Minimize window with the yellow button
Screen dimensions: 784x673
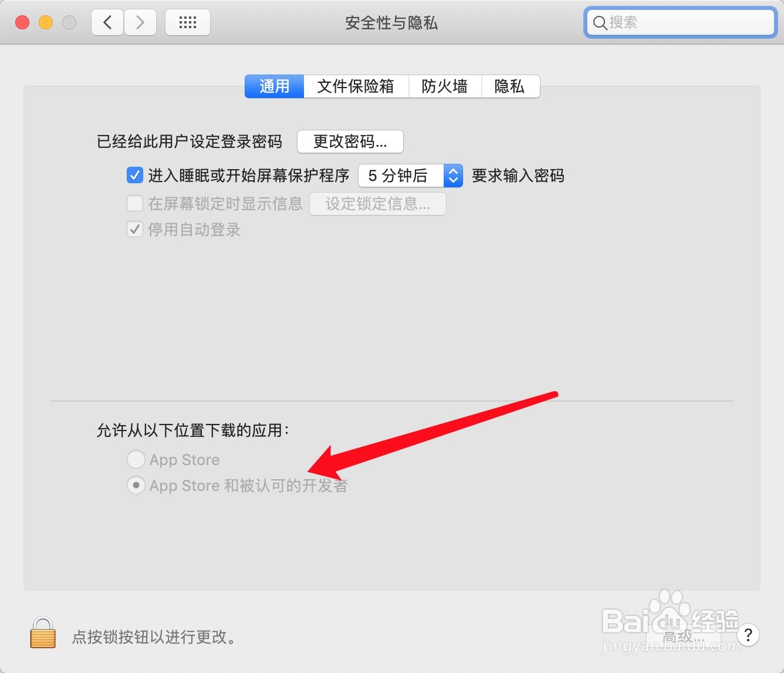click(46, 22)
